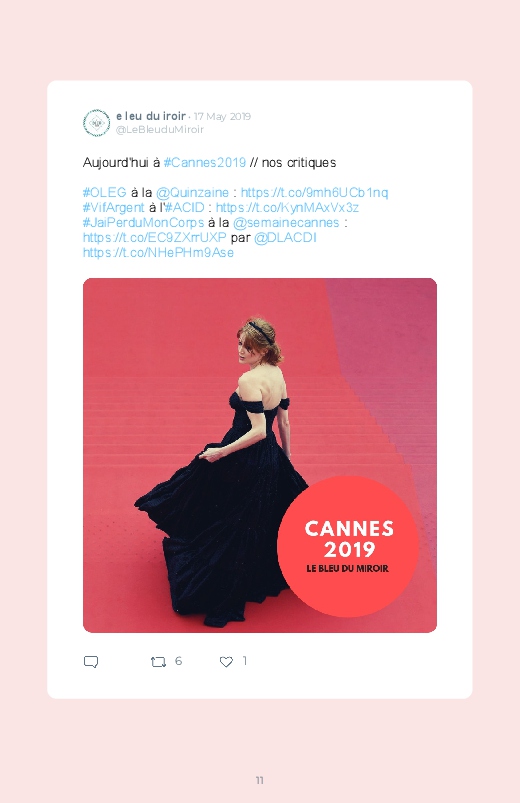Open the #ACID hashtag
Image resolution: width=520 pixels, height=803 pixels.
click(185, 207)
